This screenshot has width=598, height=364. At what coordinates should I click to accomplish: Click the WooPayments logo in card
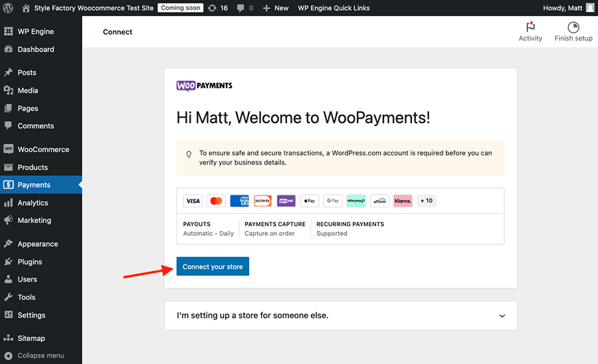204,86
